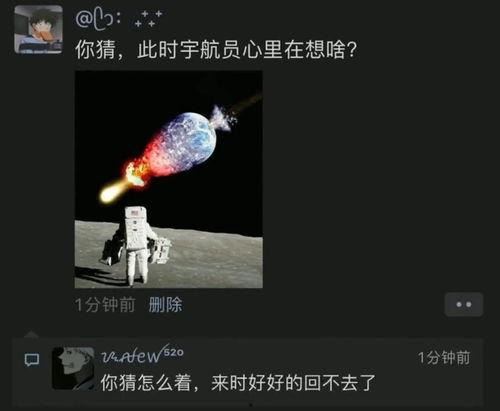
Task: Tap the glowing meteor head in the photo
Action: (110, 193)
